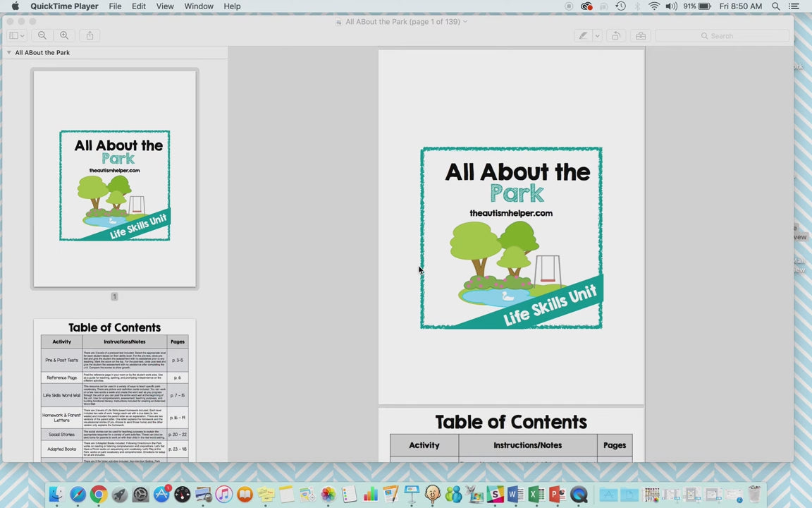Click the zoom in magnifier button
812x508 pixels.
pyautogui.click(x=64, y=35)
